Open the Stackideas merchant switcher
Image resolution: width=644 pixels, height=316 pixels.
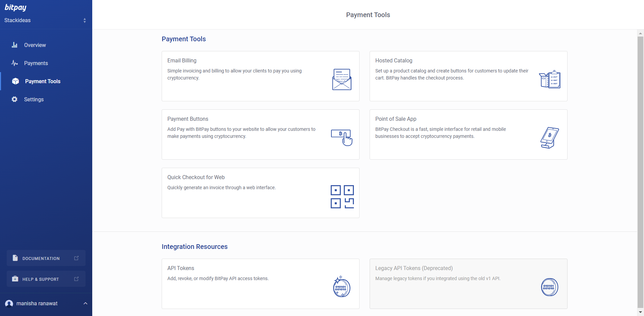click(x=46, y=20)
